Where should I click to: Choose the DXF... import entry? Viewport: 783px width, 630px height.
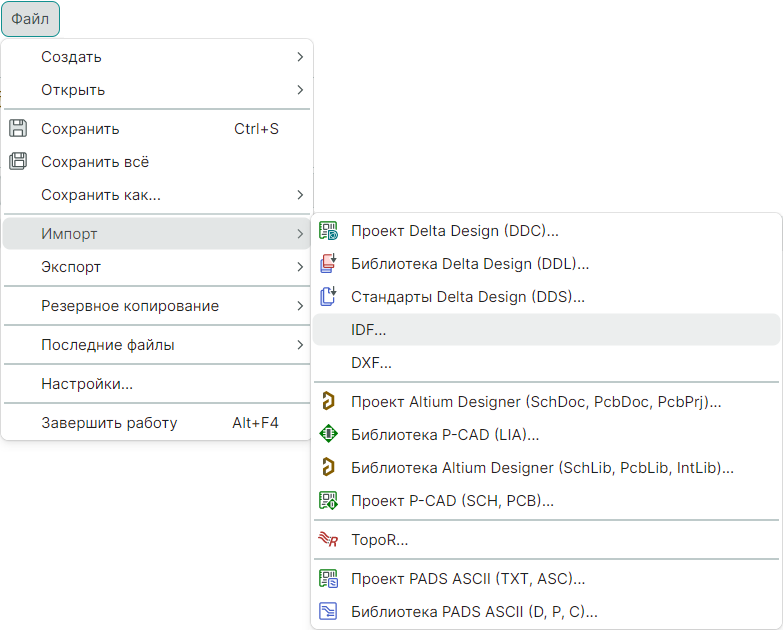(371, 363)
